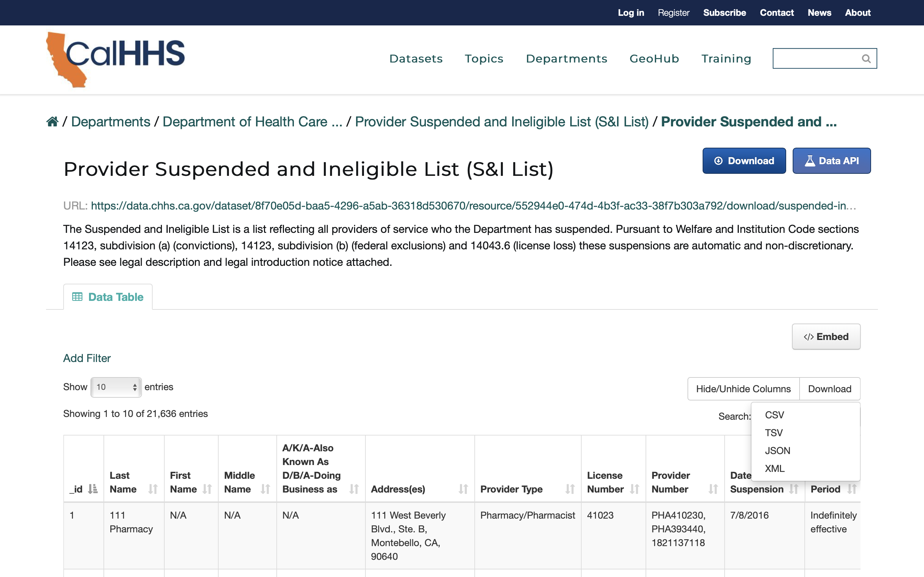Switch to the Data Table tab
The width and height of the screenshot is (924, 577).
coord(108,297)
